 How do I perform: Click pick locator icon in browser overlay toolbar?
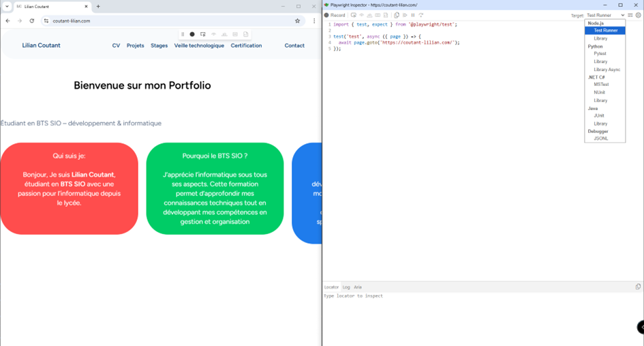tap(202, 34)
